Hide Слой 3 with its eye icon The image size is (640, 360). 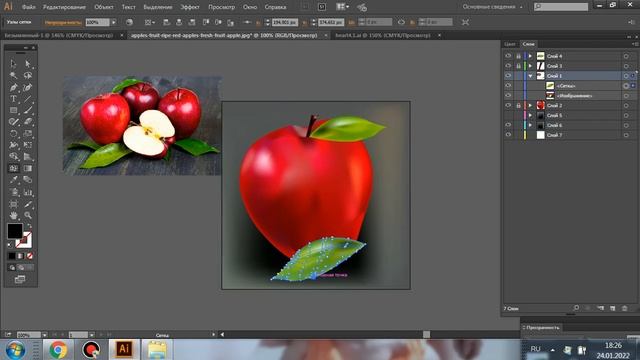508,66
